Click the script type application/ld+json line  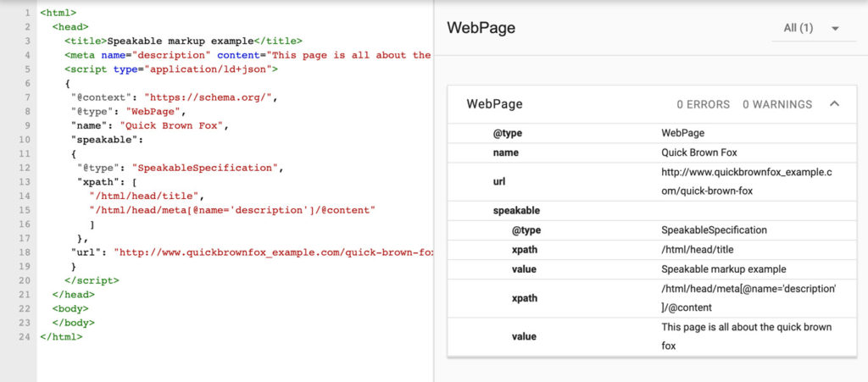(x=171, y=69)
